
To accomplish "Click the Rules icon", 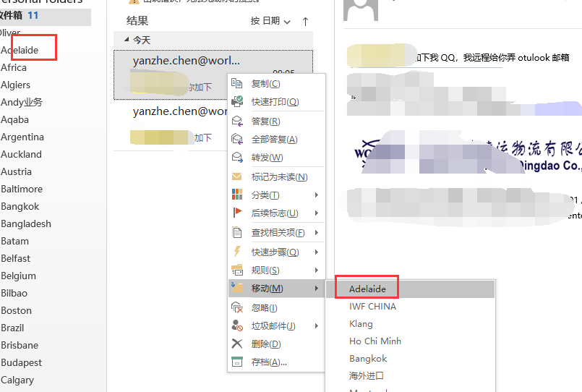I will point(237,270).
